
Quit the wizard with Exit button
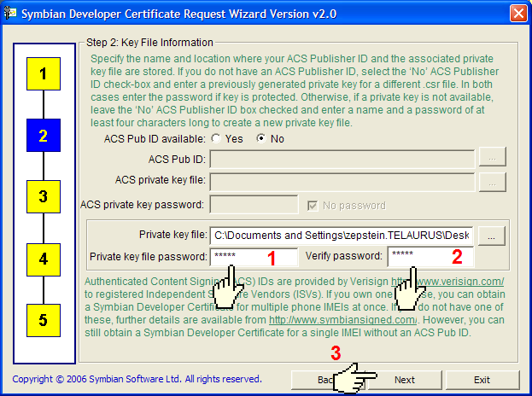(482, 380)
